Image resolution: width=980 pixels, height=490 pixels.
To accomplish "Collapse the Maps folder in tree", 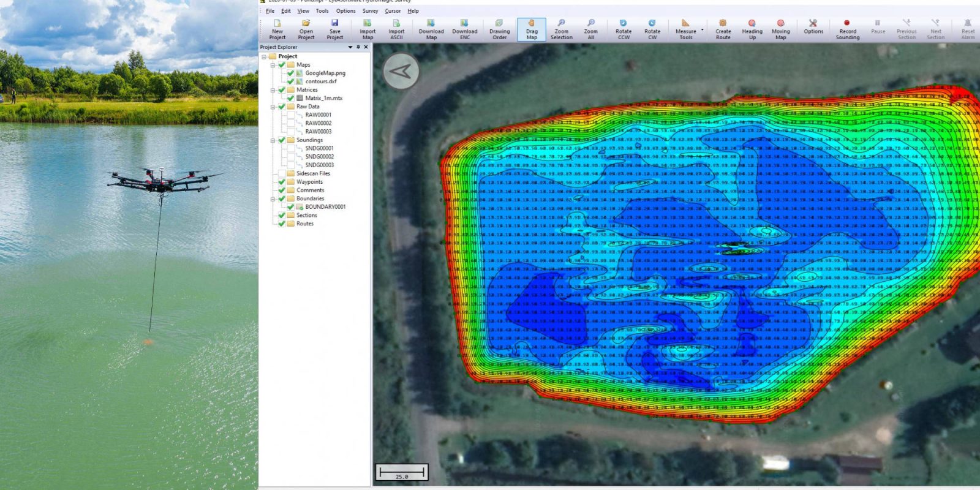I will coord(273,65).
